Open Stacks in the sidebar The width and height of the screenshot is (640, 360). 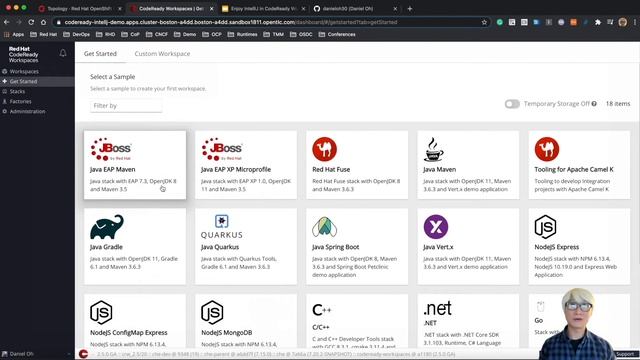[x=17, y=91]
